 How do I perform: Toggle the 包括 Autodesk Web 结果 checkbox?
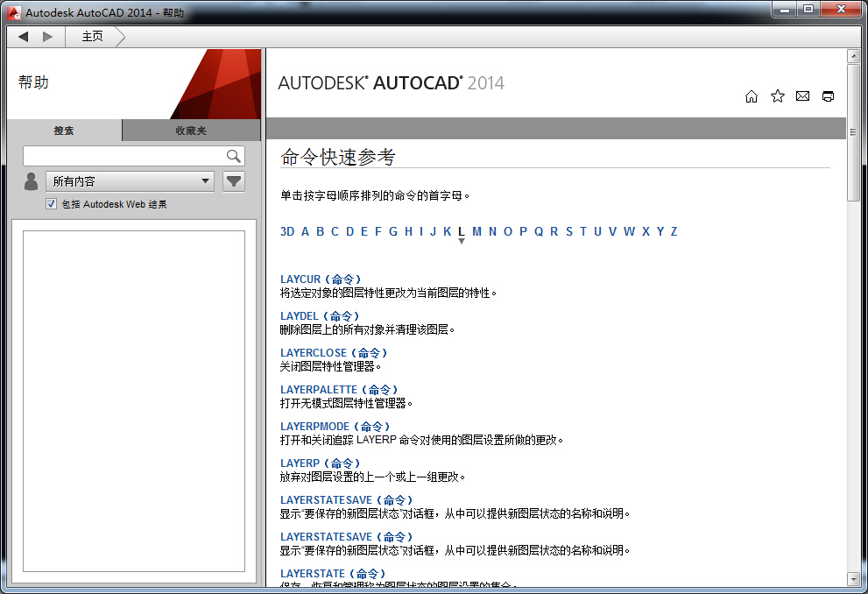52,204
